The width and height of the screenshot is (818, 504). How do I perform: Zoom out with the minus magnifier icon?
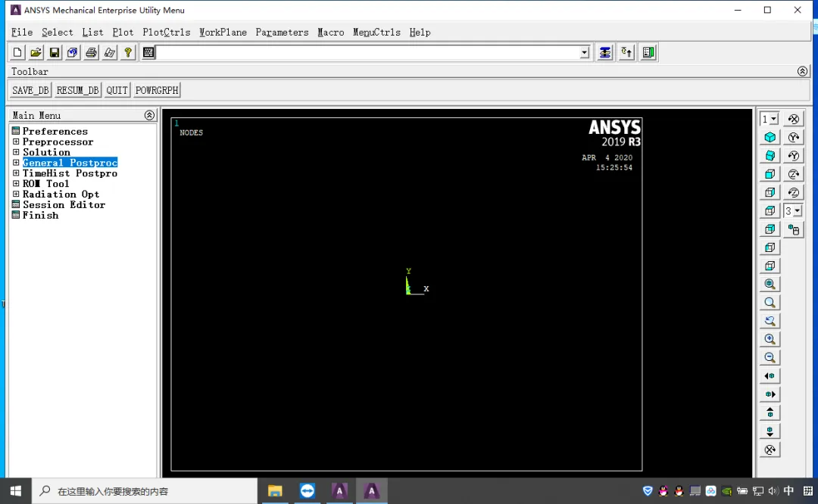coord(770,357)
